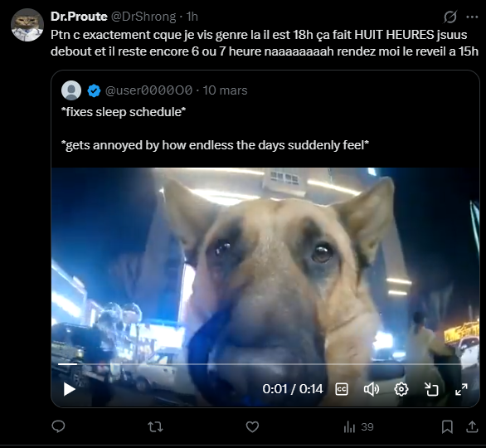Click the Grok explain icon on the tweet
Screen dimensions: 486x448
click(450, 17)
